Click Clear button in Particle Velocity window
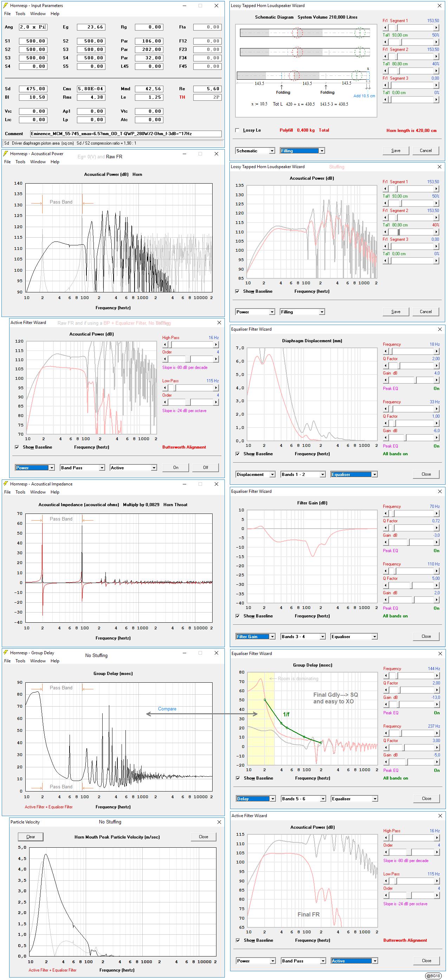 click(x=31, y=836)
